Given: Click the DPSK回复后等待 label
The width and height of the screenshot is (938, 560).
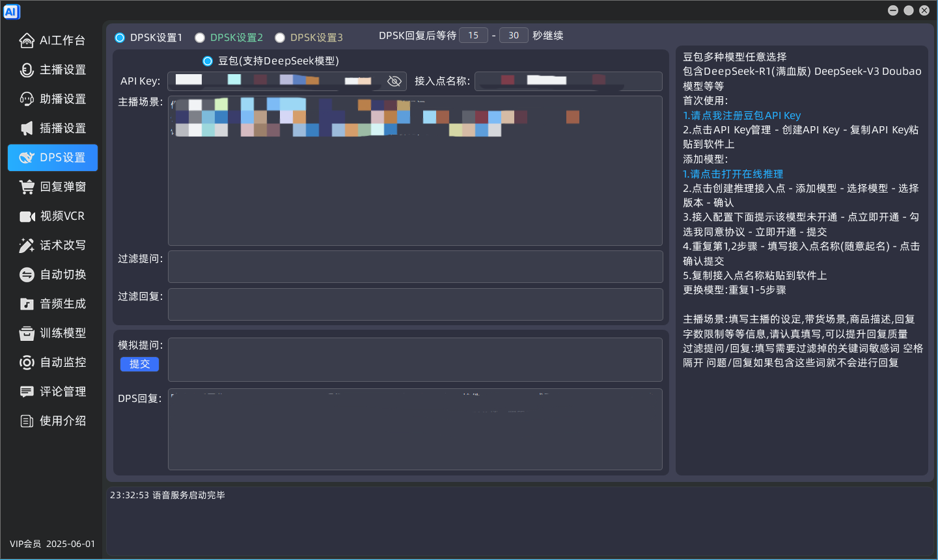Looking at the screenshot, I should [x=417, y=36].
